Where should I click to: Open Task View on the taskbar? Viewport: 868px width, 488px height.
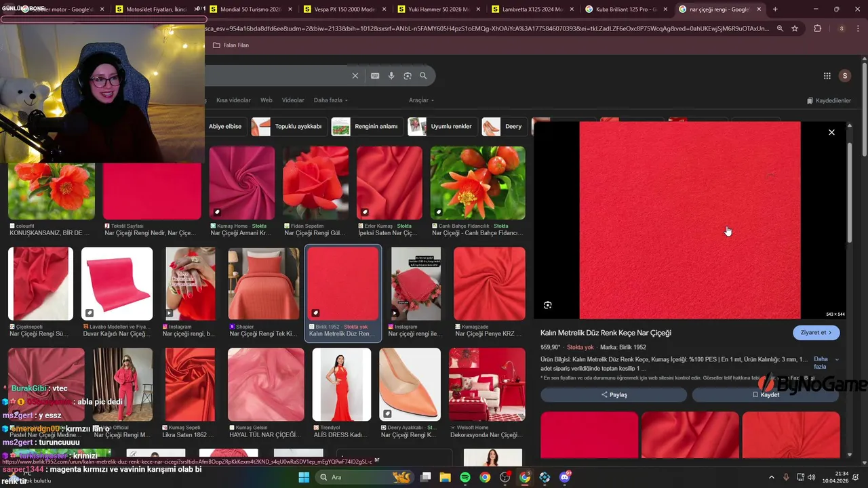click(425, 477)
